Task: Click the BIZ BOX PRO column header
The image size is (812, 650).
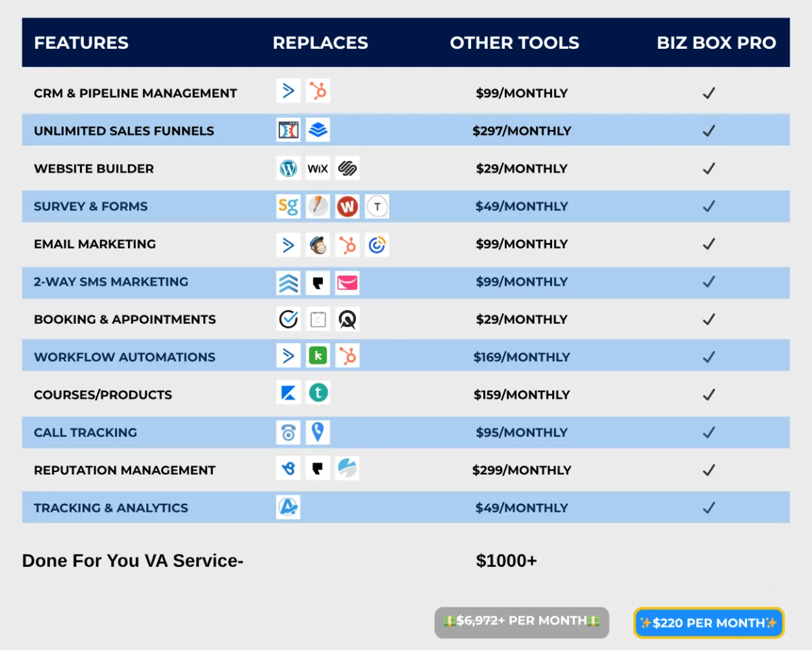Action: click(x=717, y=43)
